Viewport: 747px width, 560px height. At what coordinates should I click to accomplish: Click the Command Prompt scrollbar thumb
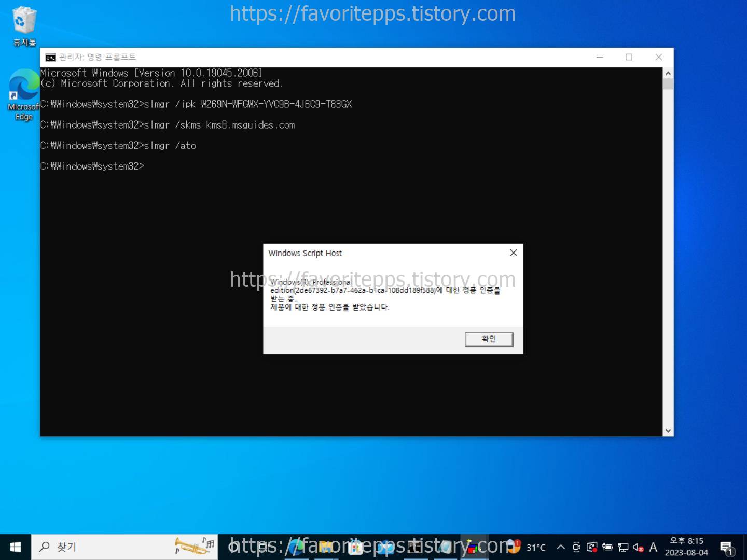(x=668, y=84)
